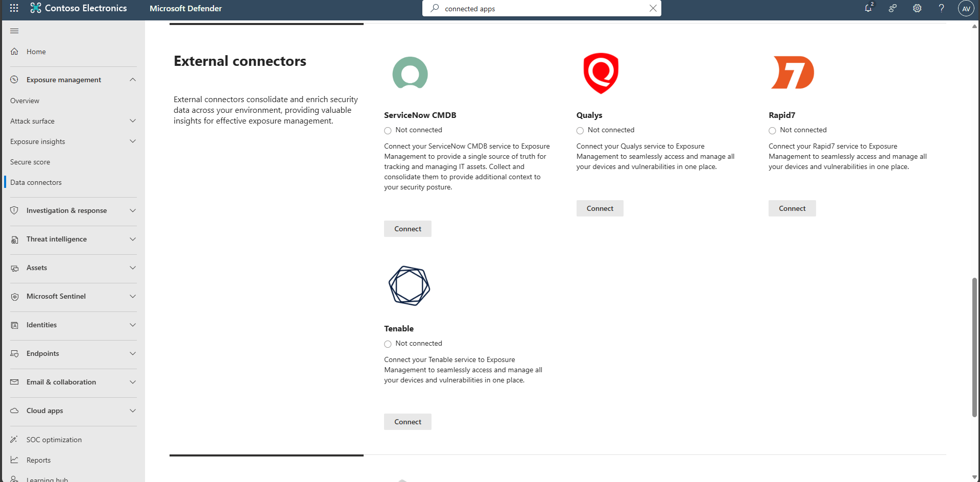This screenshot has width=980, height=482.
Task: Click the External connectors heading
Action: click(x=240, y=61)
